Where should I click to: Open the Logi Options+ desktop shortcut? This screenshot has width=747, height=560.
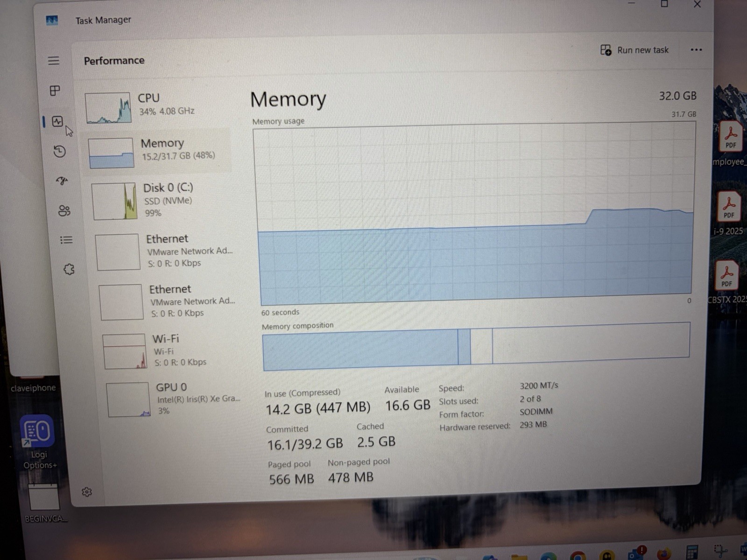pyautogui.click(x=38, y=442)
